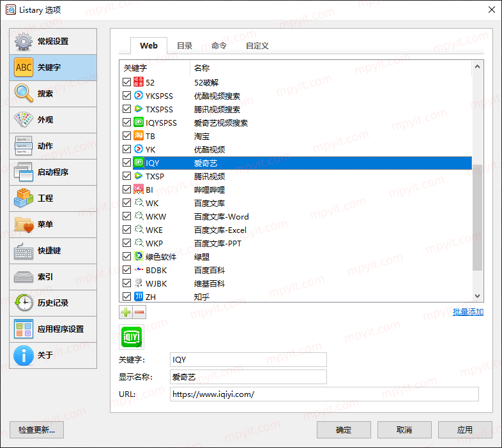Close the Listary 选项 window
This screenshot has height=448, width=502.
[492, 10]
